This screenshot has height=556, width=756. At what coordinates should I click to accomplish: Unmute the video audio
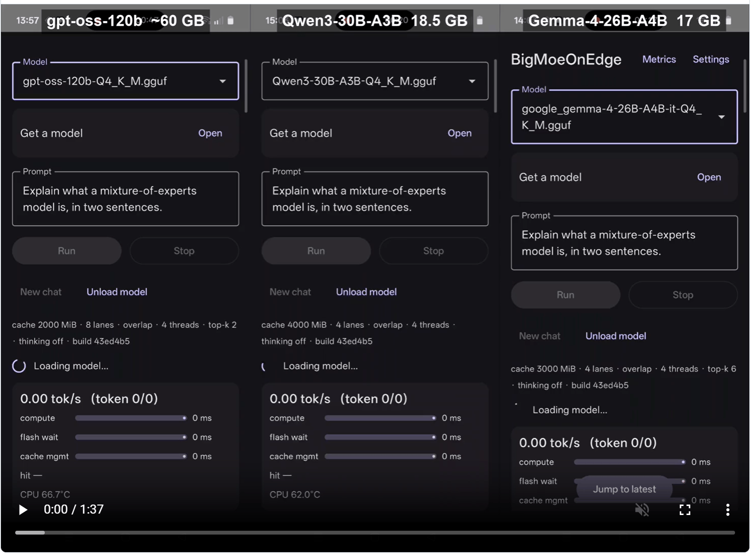[642, 510]
